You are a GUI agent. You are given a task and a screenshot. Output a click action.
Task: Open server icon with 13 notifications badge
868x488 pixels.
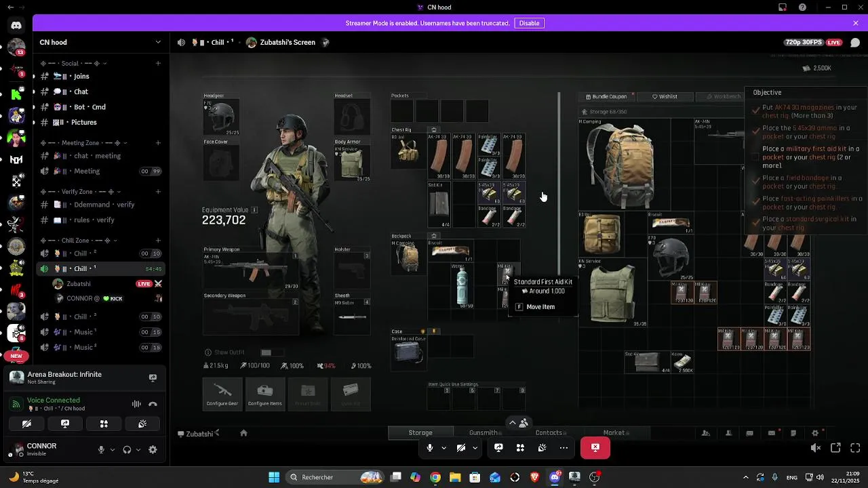click(x=16, y=47)
